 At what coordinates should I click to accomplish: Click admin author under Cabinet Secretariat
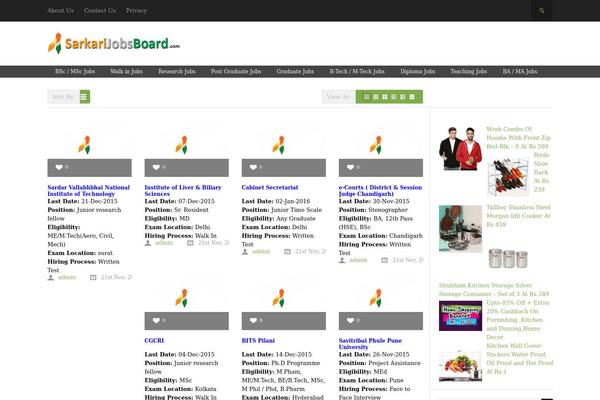[261, 251]
